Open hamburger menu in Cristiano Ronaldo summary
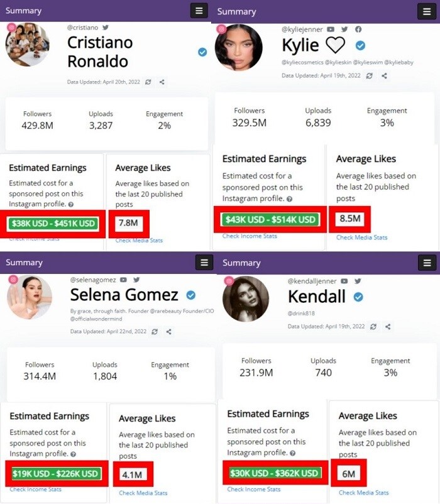This screenshot has width=440, height=504. click(x=199, y=11)
